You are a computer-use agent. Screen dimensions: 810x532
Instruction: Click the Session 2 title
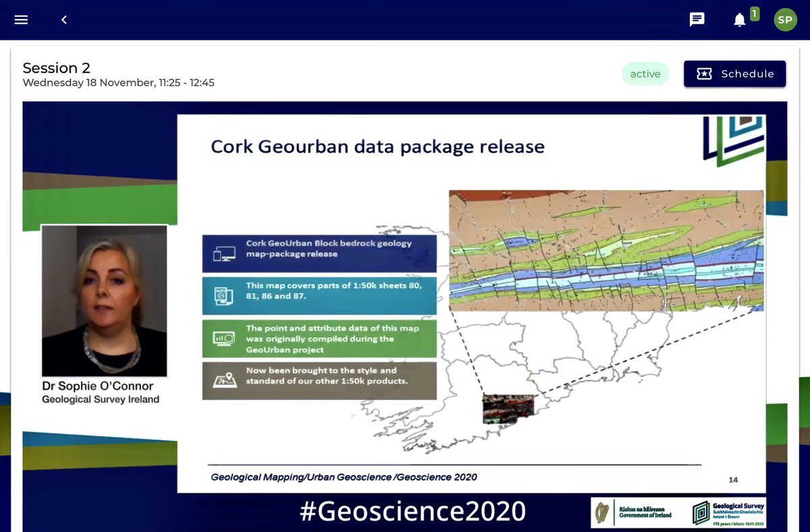point(57,68)
